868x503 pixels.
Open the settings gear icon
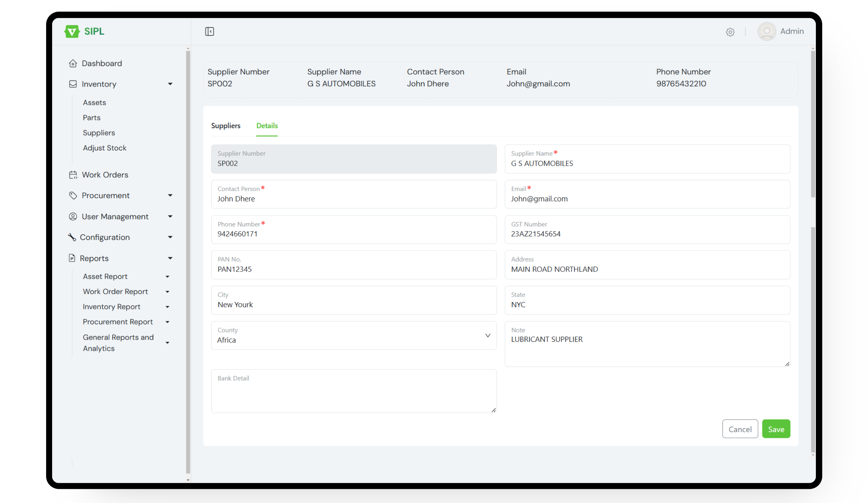point(730,32)
